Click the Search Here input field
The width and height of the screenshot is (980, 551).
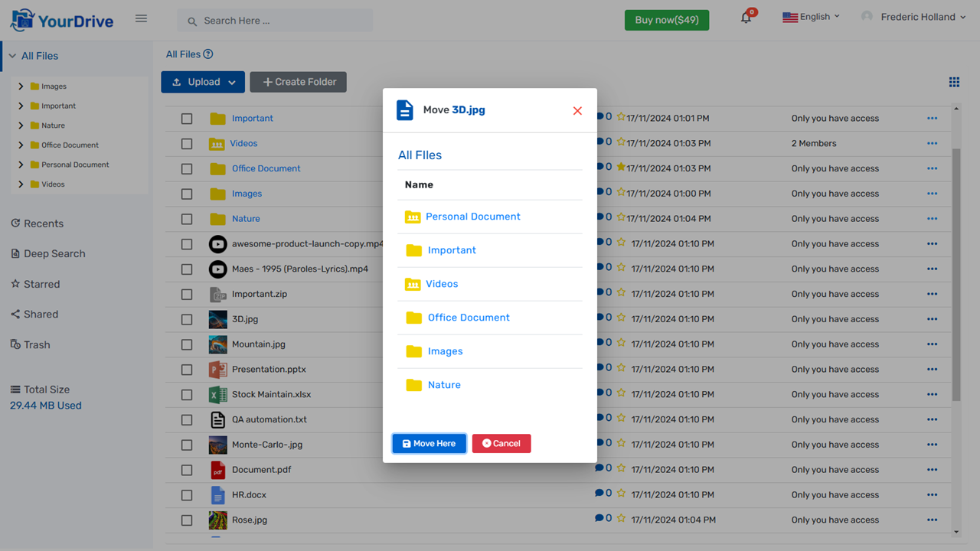(x=274, y=20)
